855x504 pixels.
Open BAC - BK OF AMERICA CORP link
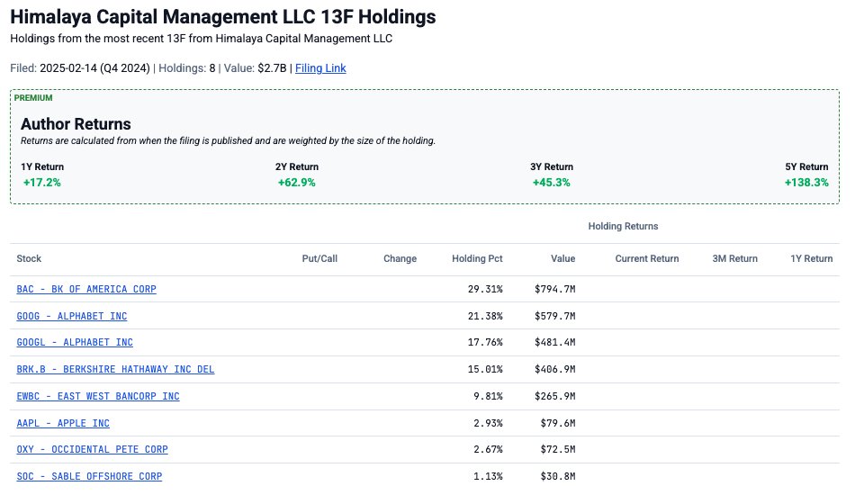(x=86, y=289)
